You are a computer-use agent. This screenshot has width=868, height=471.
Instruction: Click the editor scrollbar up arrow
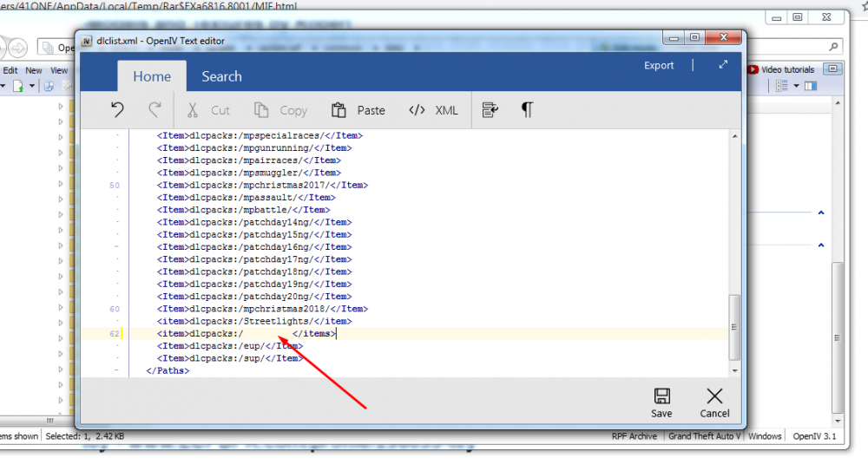734,136
